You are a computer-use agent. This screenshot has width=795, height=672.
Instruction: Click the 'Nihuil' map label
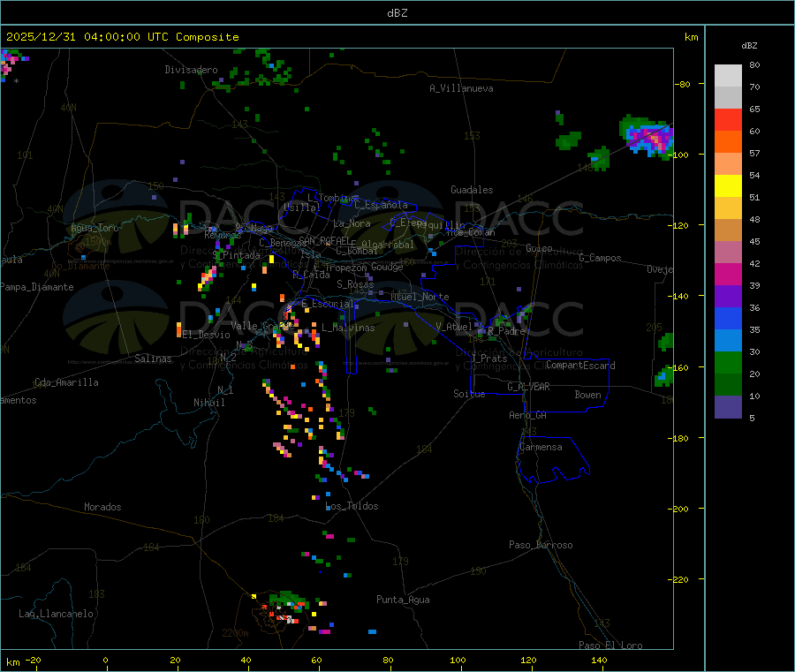209,403
